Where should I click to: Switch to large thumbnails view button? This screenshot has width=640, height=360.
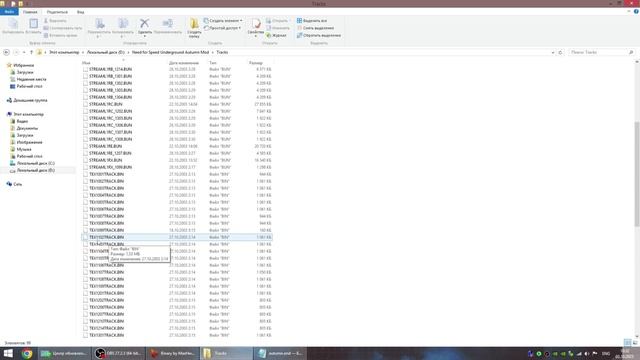click(x=635, y=342)
